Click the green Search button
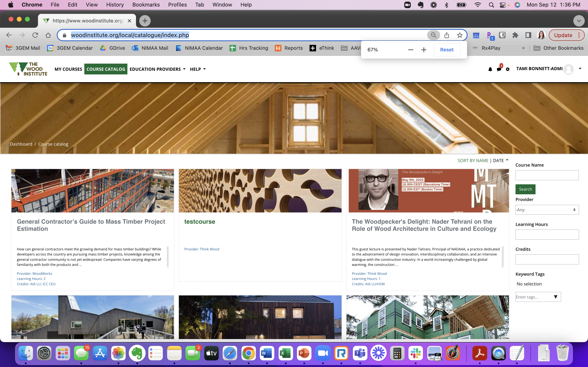 pyautogui.click(x=525, y=189)
